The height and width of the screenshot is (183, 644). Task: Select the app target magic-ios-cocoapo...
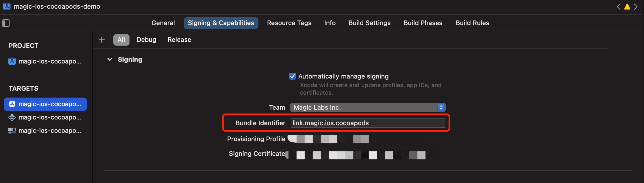(45, 104)
